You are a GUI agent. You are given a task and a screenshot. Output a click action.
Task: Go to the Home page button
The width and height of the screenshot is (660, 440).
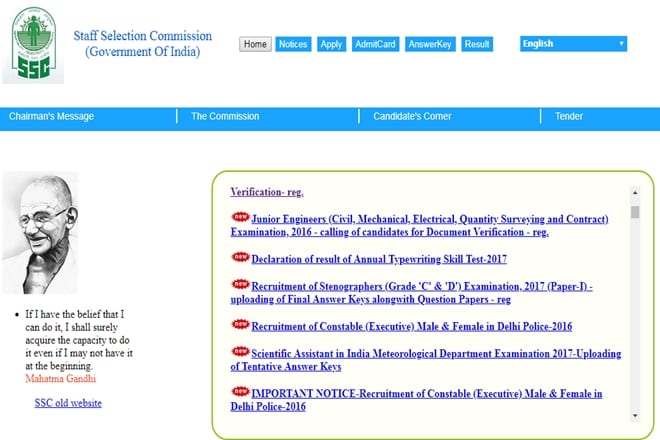pyautogui.click(x=255, y=44)
